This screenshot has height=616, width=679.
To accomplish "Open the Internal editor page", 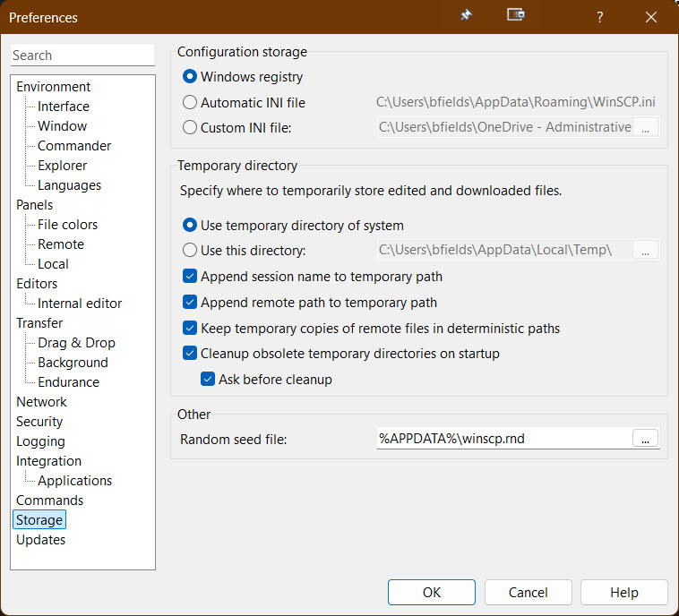I will [x=80, y=304].
